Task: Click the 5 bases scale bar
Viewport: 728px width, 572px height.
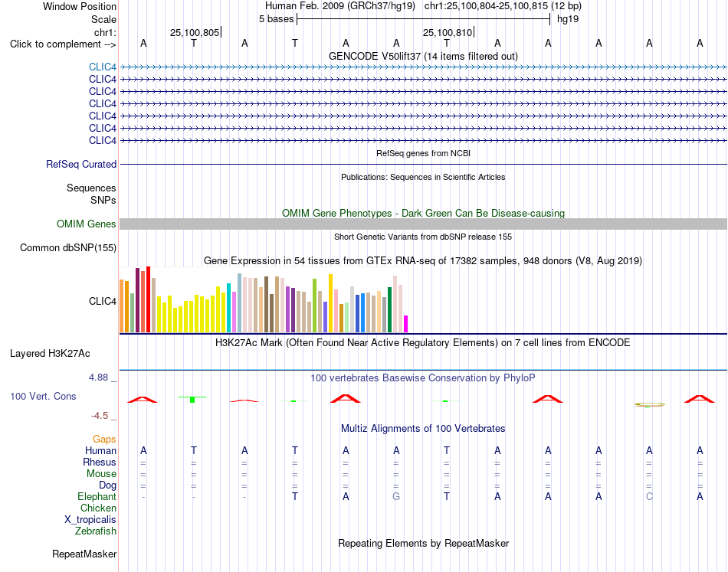Action: 424,19
